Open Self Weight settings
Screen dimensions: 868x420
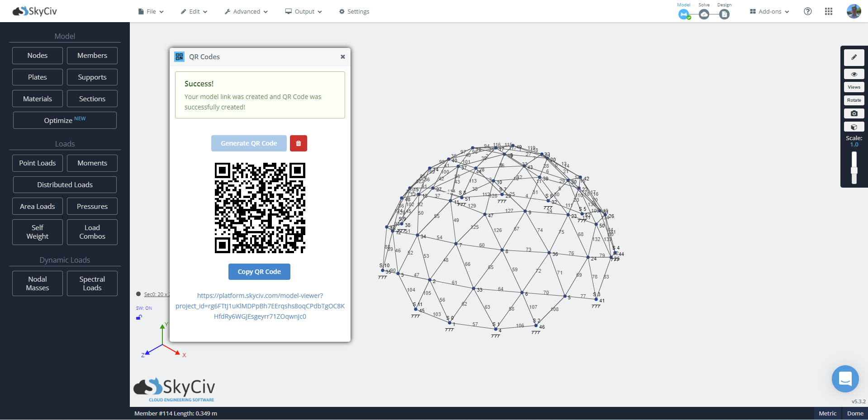(38, 232)
